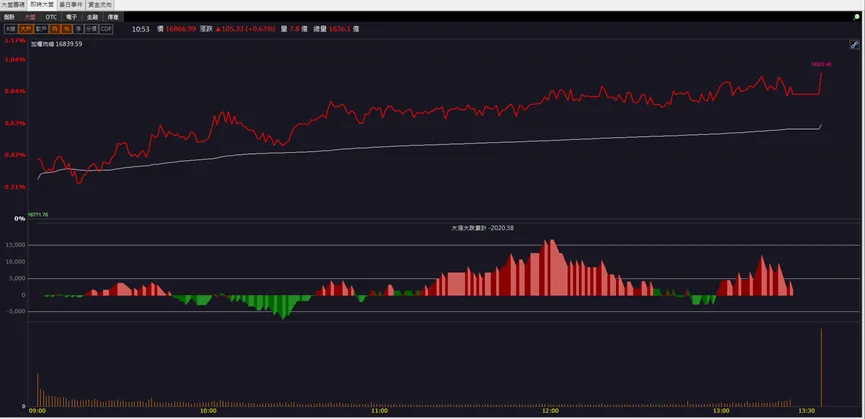Toggle the 分價 price distribution button
Image resolution: width=865 pixels, height=419 pixels.
click(91, 29)
